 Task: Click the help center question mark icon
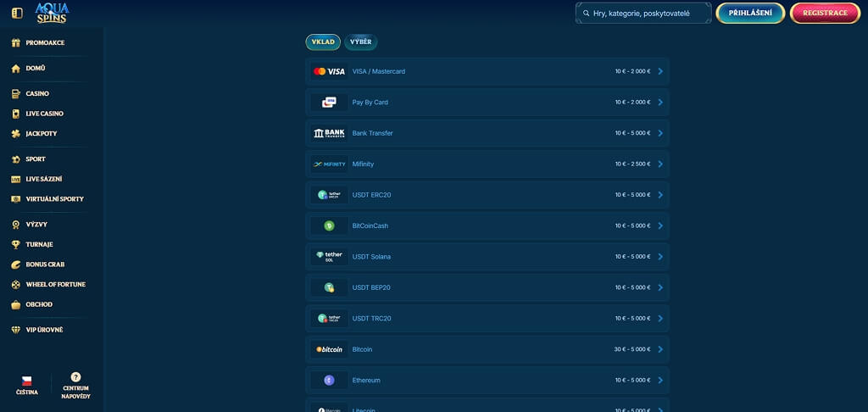pos(75,377)
